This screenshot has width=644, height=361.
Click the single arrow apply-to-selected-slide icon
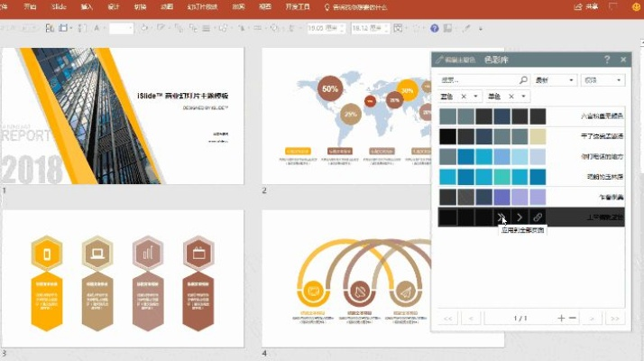tap(520, 217)
